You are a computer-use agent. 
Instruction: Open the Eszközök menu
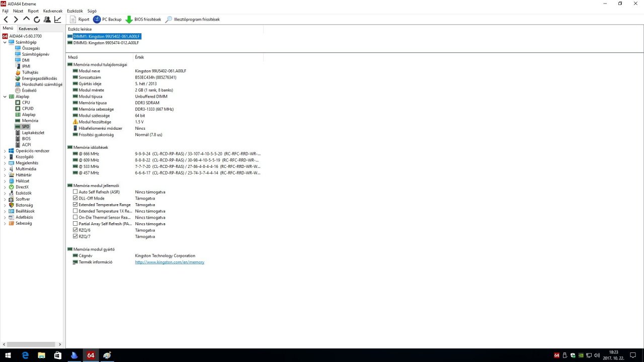(75, 11)
